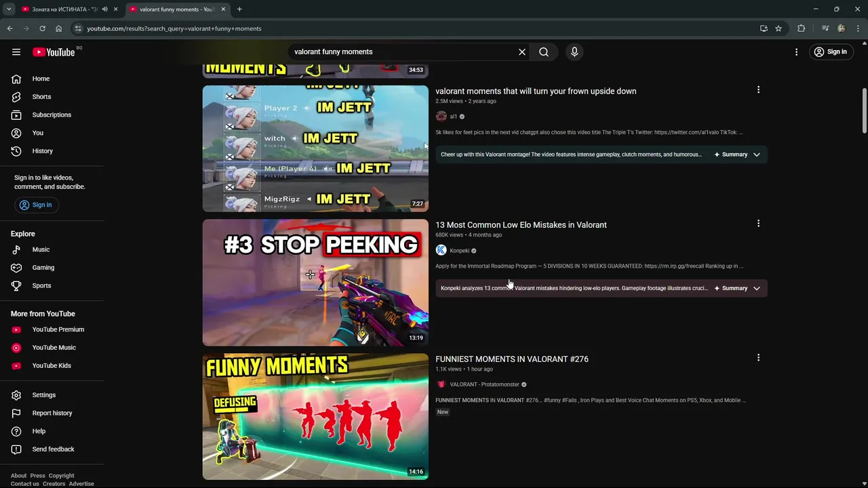Play the 'IM JETT' video thumbnail
Screen dimensions: 868x488
pos(315,148)
